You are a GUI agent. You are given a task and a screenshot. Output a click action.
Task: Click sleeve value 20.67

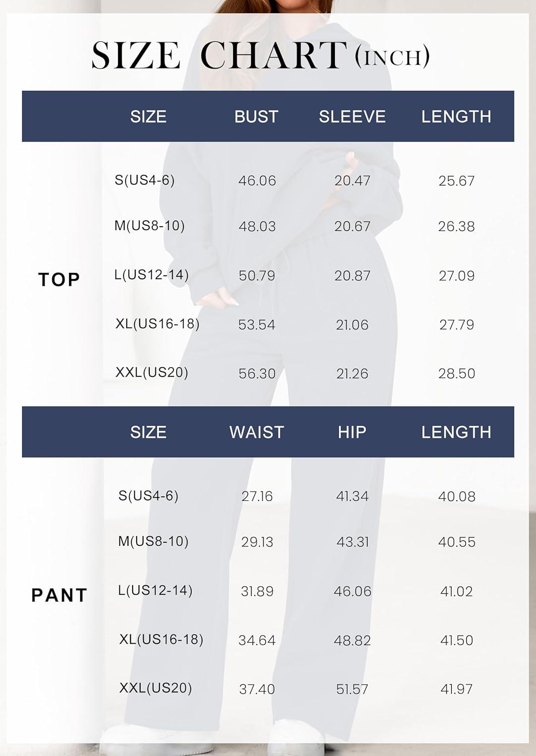tap(352, 226)
